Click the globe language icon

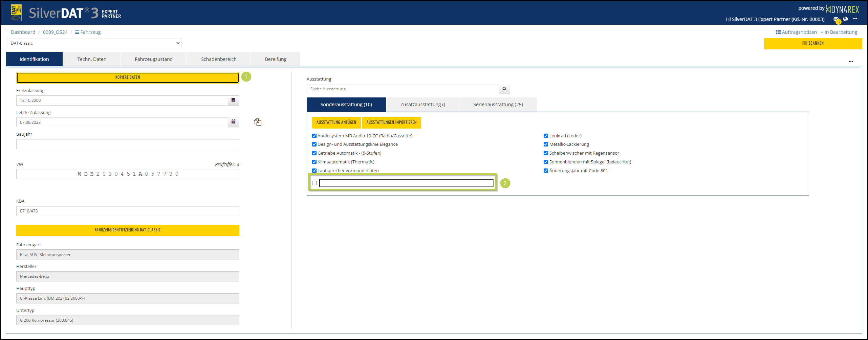pyautogui.click(x=845, y=19)
